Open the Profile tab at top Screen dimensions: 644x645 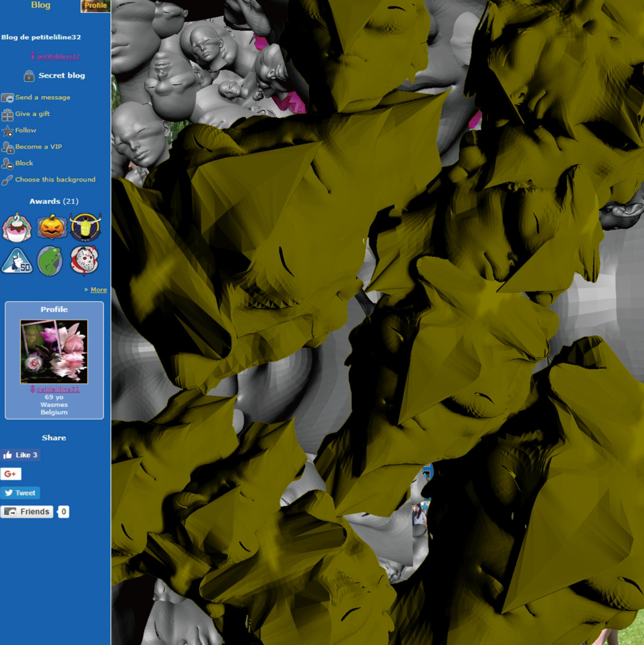pos(95,6)
